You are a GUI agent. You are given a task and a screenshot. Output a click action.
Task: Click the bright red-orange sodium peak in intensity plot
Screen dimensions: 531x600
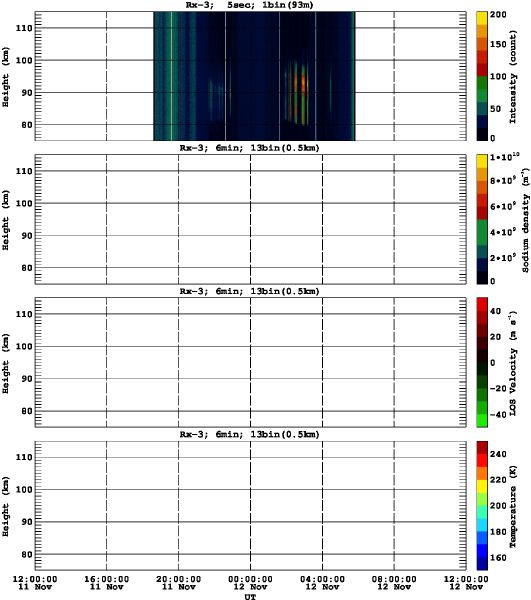pos(303,83)
